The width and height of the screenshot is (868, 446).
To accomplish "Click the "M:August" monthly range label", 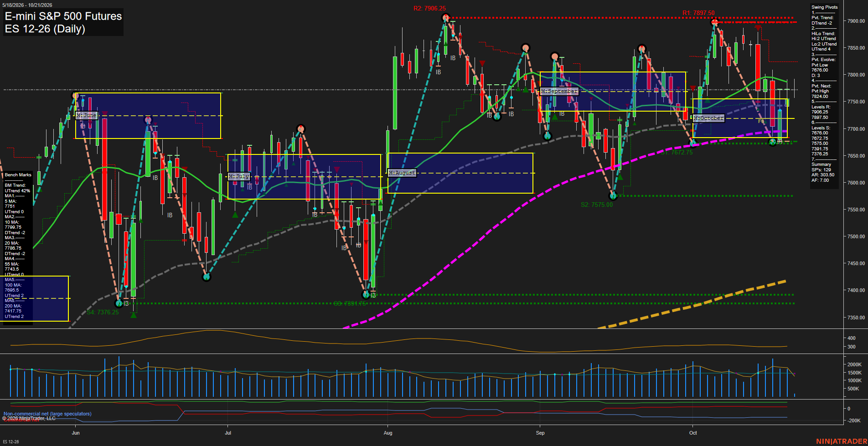I will pyautogui.click(x=402, y=173).
